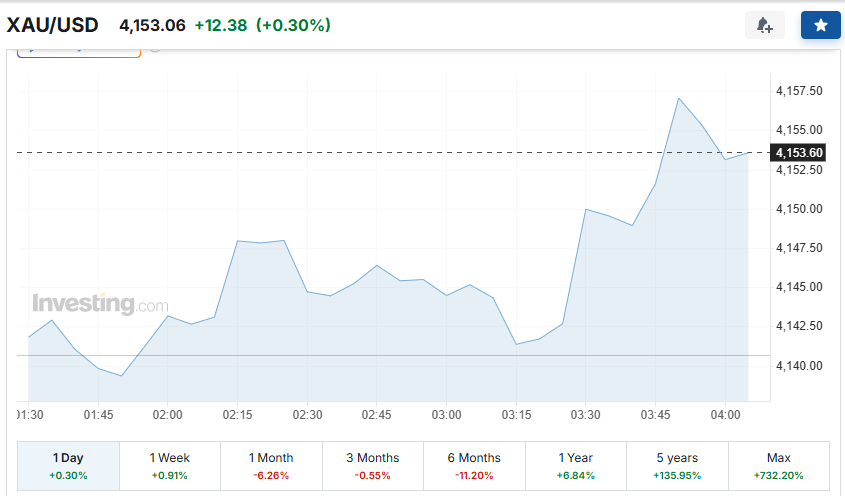Screen dimensions: 845x496
Task: Switch chart to 3 Months range
Action: coord(372,466)
